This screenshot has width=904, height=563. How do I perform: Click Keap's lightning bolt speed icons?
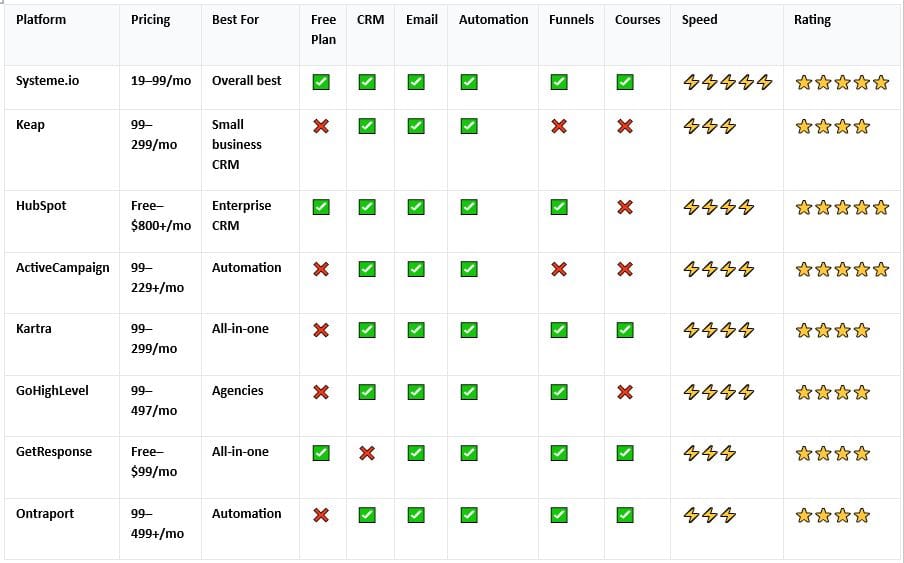click(709, 127)
